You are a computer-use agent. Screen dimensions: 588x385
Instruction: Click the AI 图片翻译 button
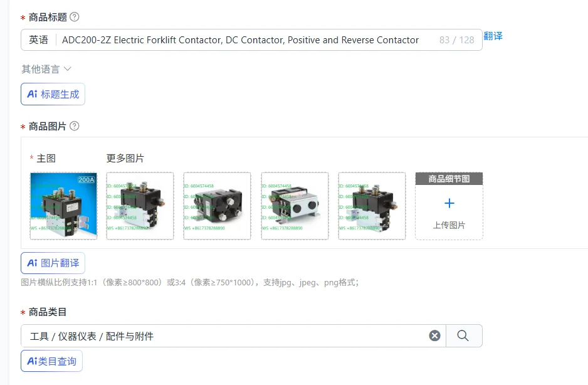tap(53, 263)
